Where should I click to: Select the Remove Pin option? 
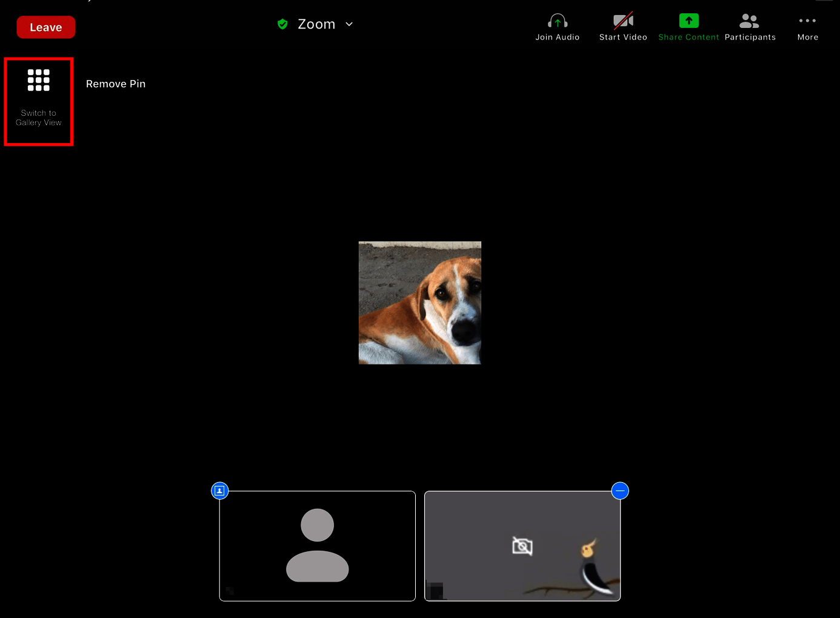click(115, 84)
